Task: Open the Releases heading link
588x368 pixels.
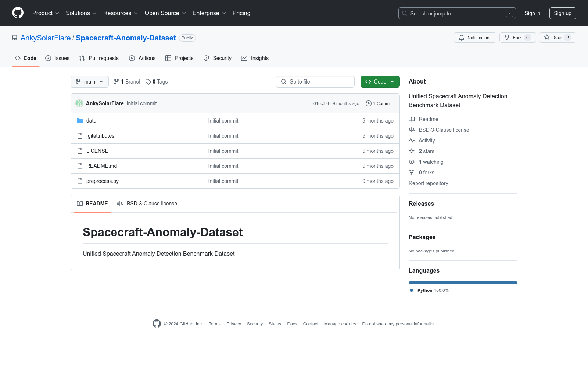Action: click(x=421, y=204)
